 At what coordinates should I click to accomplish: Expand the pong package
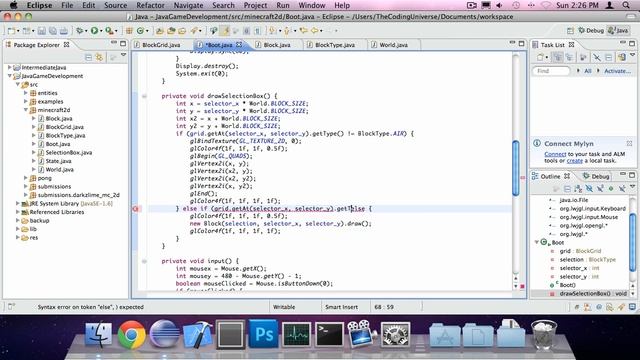[x=26, y=178]
